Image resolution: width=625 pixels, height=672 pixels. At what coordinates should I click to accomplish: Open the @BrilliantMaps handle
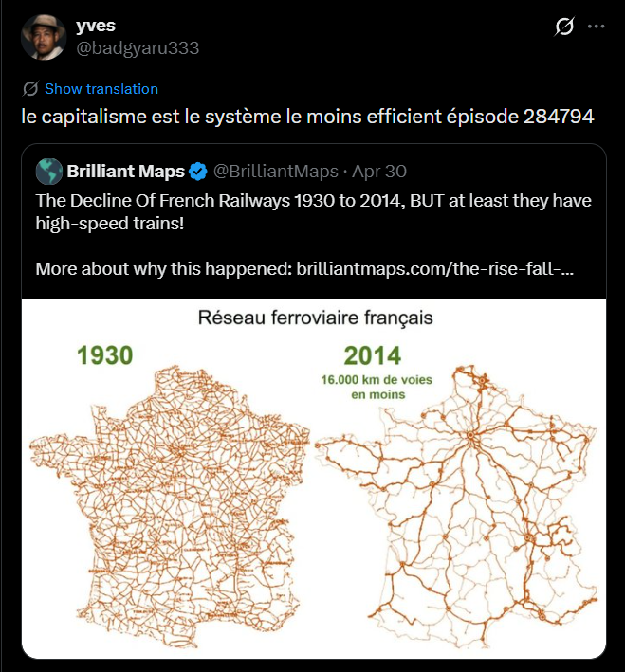[x=276, y=172]
